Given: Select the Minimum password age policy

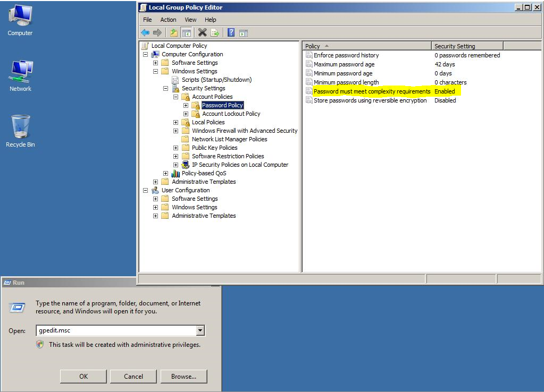Looking at the screenshot, I should [343, 73].
